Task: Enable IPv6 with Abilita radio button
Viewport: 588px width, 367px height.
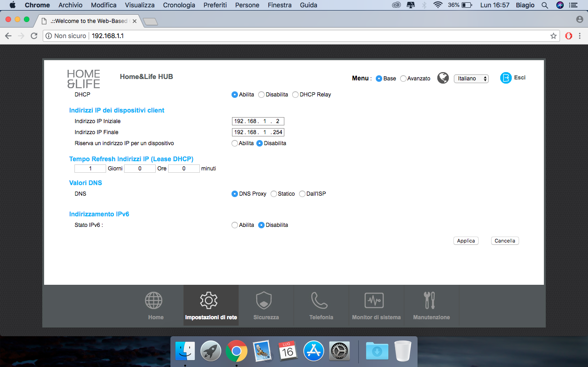Action: tap(235, 225)
